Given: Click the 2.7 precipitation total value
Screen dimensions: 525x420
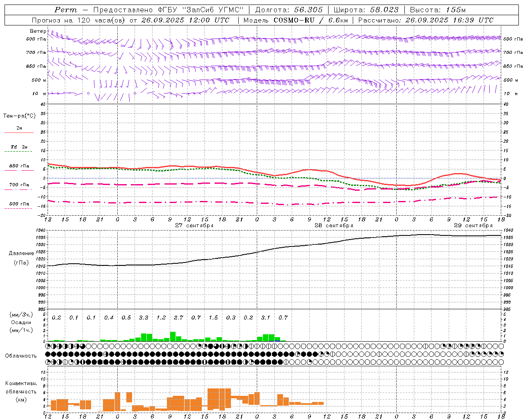Looking at the screenshot, I should (x=178, y=317).
